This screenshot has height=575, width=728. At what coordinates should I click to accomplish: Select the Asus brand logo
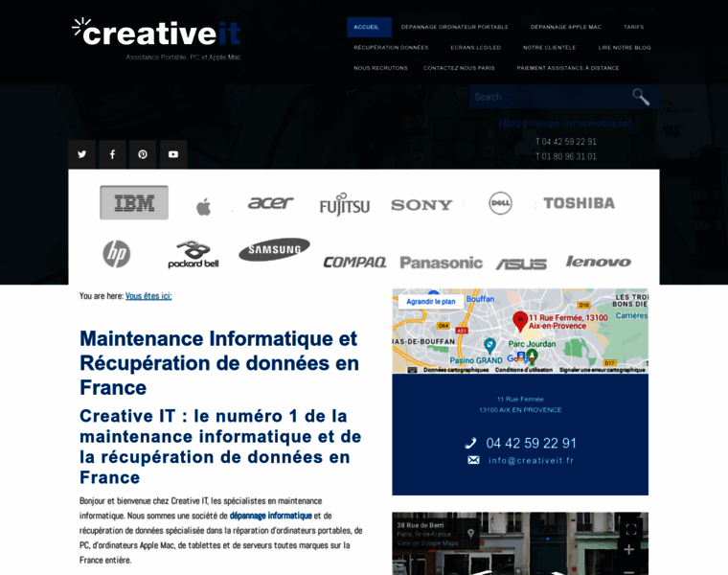521,264
